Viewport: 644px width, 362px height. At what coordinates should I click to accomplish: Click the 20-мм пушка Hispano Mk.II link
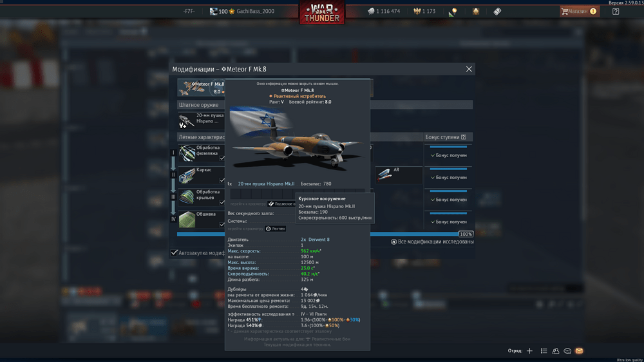point(266,184)
